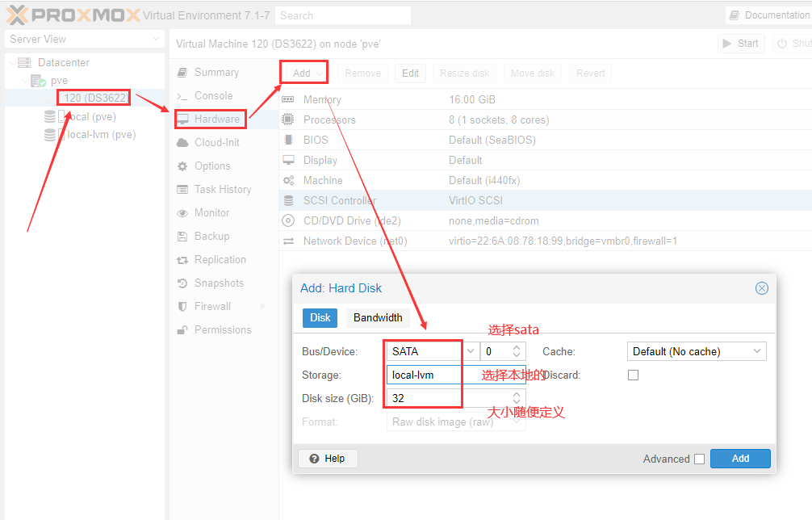Switch to the Bandwidth tab
Screen dimensions: 812x520
378,317
